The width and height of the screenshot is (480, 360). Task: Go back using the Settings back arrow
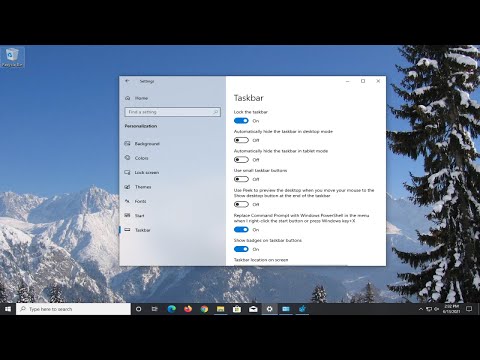click(x=127, y=81)
